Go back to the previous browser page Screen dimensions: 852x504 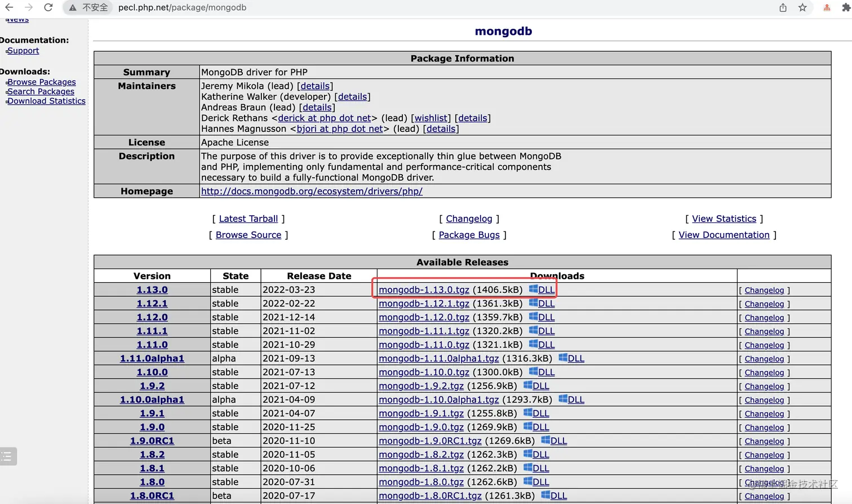pos(9,7)
